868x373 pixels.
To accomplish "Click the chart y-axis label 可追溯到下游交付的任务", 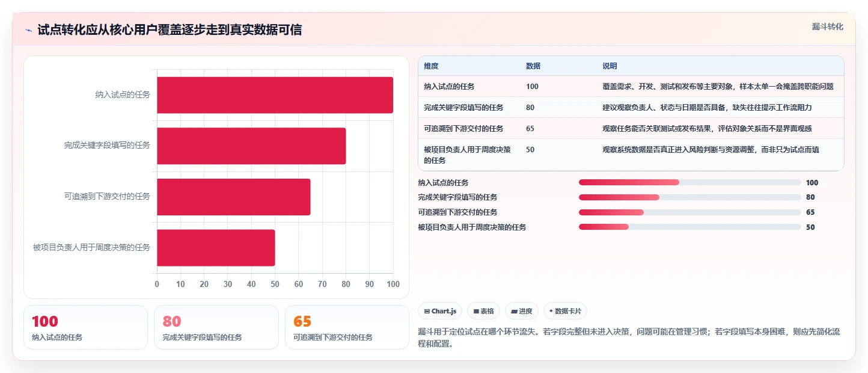I will click(107, 196).
